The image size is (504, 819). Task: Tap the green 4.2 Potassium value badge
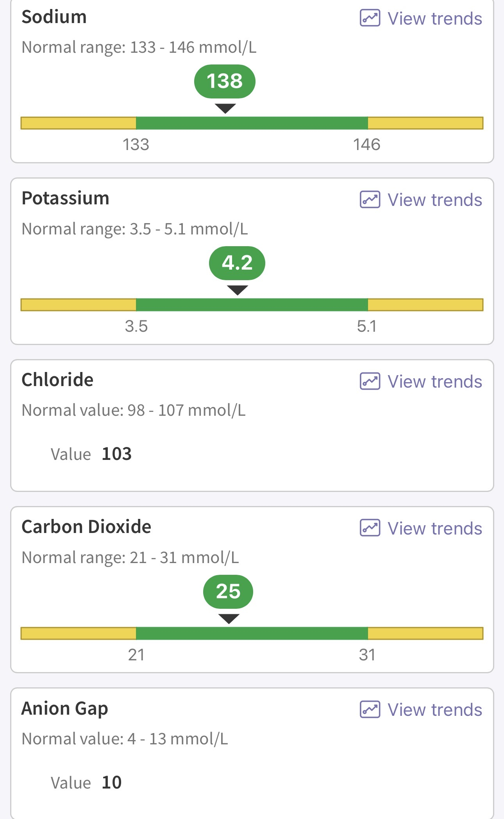pos(237,263)
